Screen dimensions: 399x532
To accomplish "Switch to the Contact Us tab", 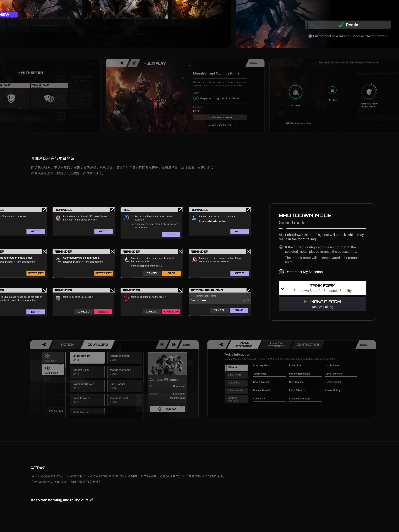I will [308, 344].
